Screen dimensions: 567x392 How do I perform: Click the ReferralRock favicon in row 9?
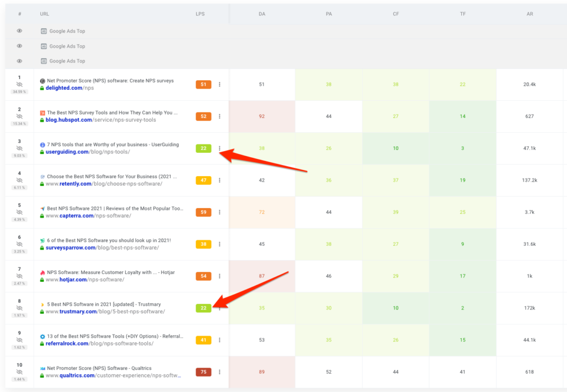43,337
